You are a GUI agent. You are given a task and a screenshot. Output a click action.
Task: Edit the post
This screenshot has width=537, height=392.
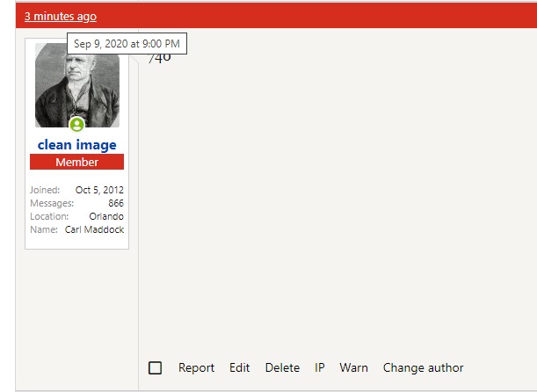point(239,368)
